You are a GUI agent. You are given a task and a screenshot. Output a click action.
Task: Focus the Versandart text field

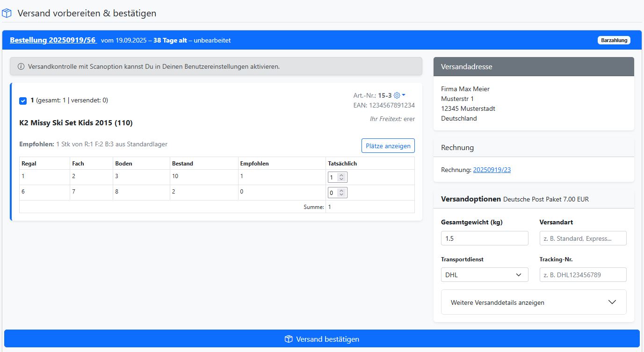(x=582, y=238)
